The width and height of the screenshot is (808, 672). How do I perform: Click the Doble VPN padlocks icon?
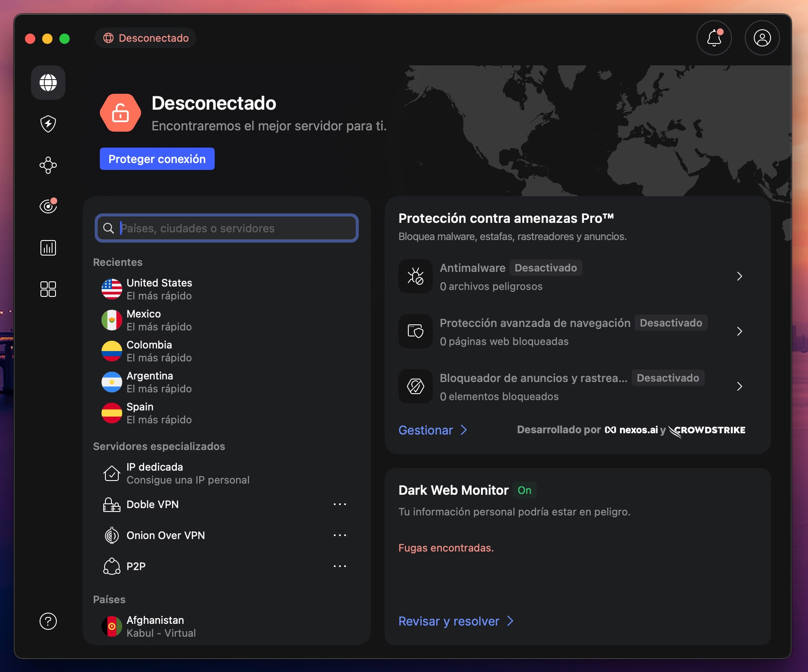click(112, 504)
